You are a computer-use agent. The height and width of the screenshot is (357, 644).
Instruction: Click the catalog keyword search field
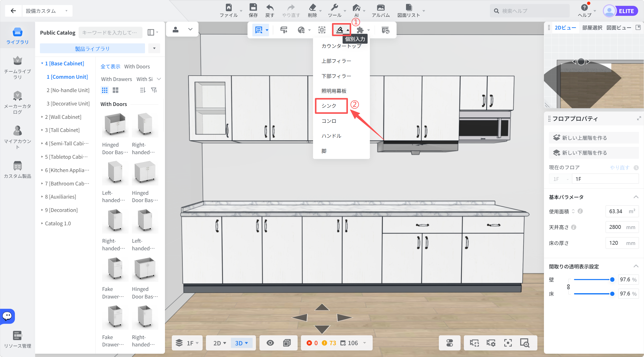[110, 33]
